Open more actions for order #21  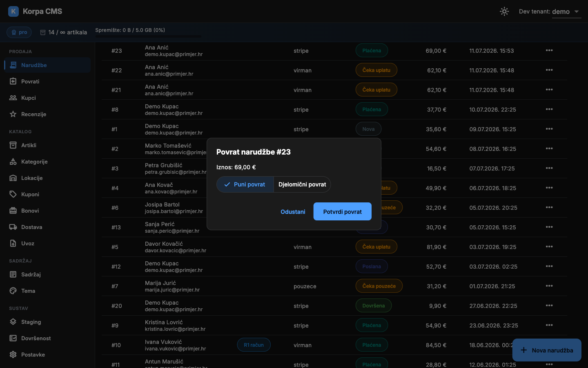[x=549, y=90]
